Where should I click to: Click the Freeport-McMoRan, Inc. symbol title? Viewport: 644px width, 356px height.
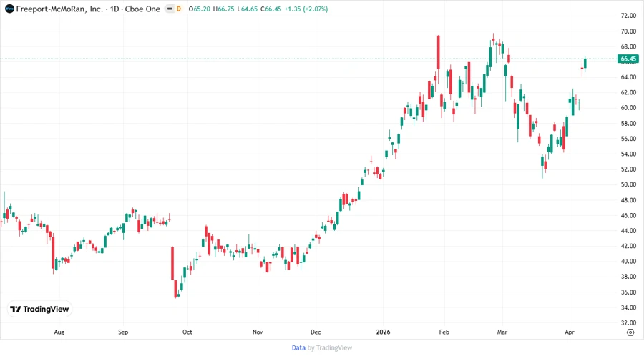[x=59, y=9]
